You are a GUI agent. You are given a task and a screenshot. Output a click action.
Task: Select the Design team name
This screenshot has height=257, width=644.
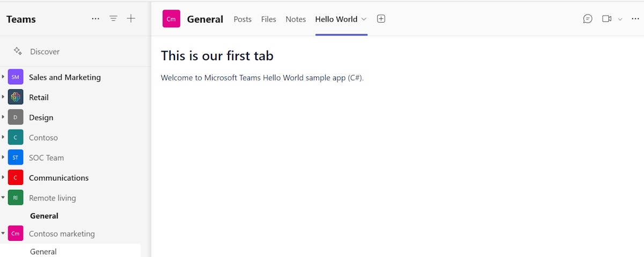click(x=41, y=117)
